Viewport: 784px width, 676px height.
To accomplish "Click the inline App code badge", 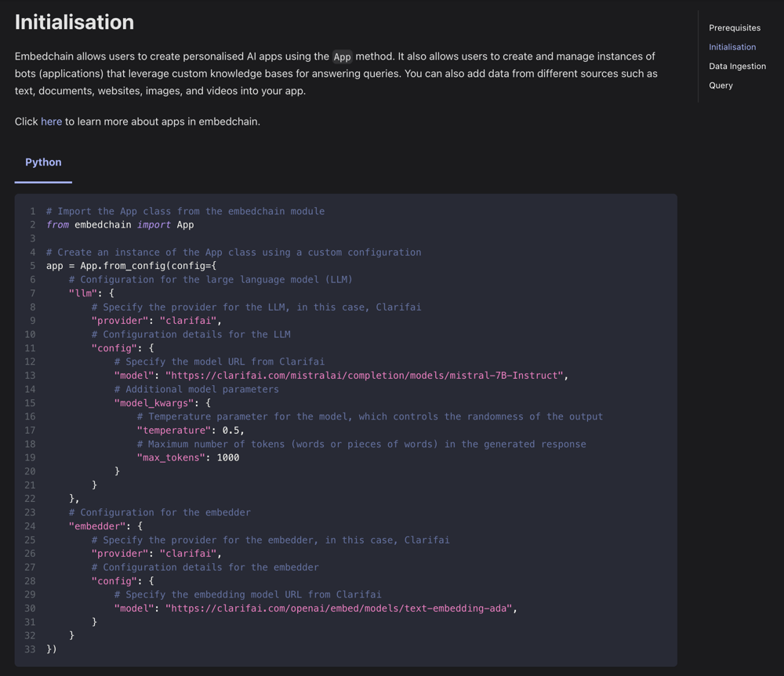I will [x=342, y=56].
